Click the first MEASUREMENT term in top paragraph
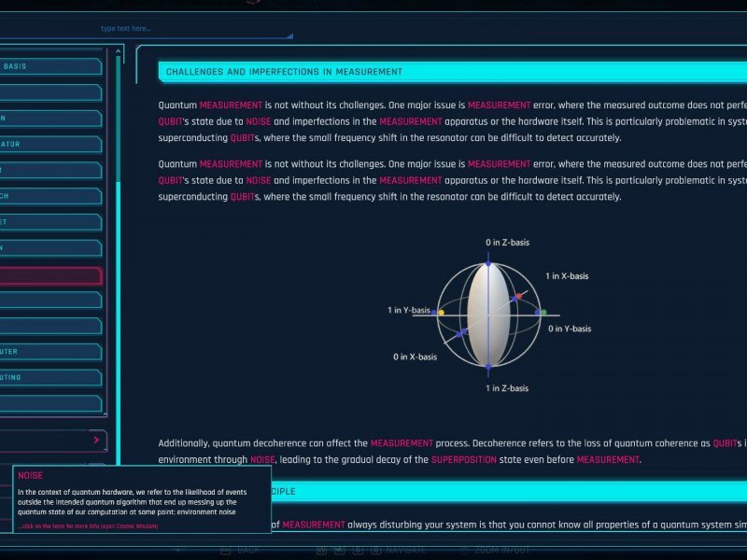Screen dimensions: 747x560 tap(231, 105)
